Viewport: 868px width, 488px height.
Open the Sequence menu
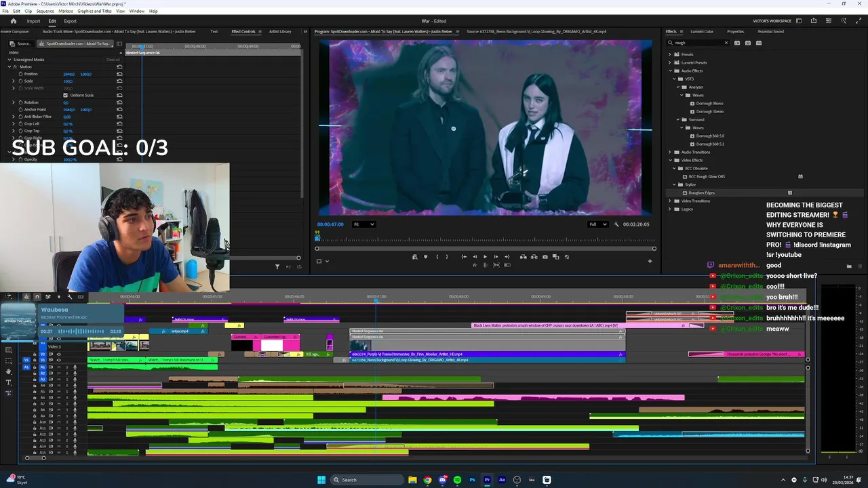coord(45,11)
